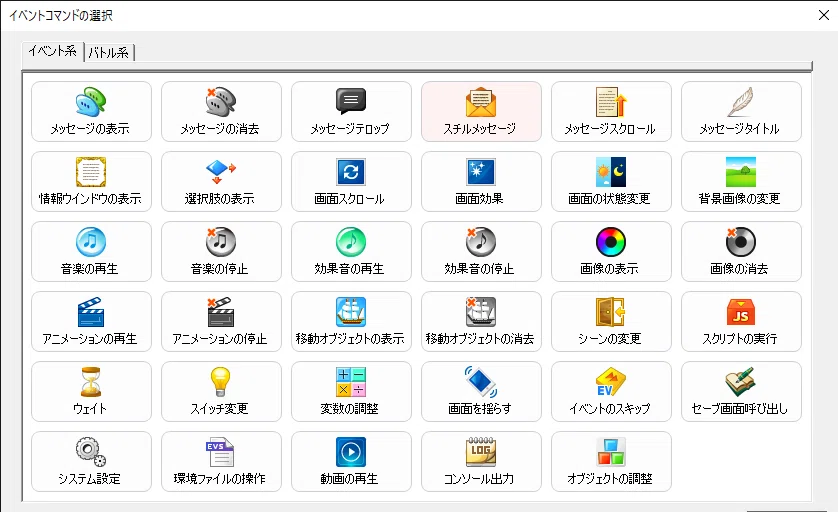Choose メッセージタイトル feather command
The height and width of the screenshot is (512, 838).
(741, 112)
